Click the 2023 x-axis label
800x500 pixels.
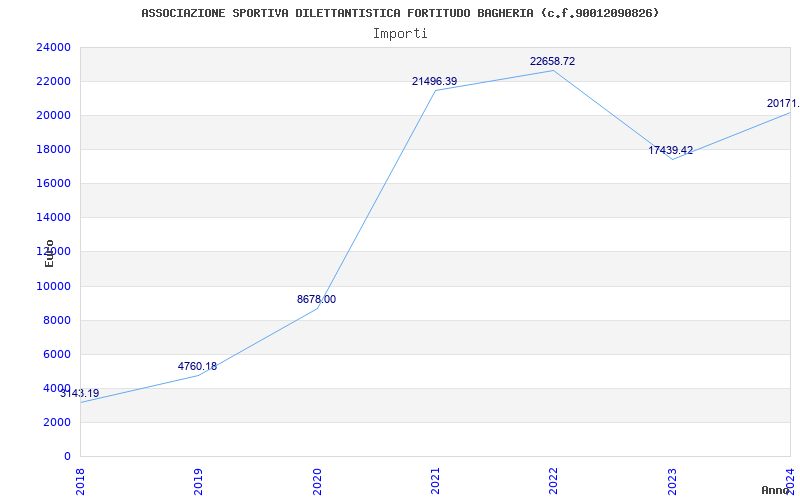(672, 481)
